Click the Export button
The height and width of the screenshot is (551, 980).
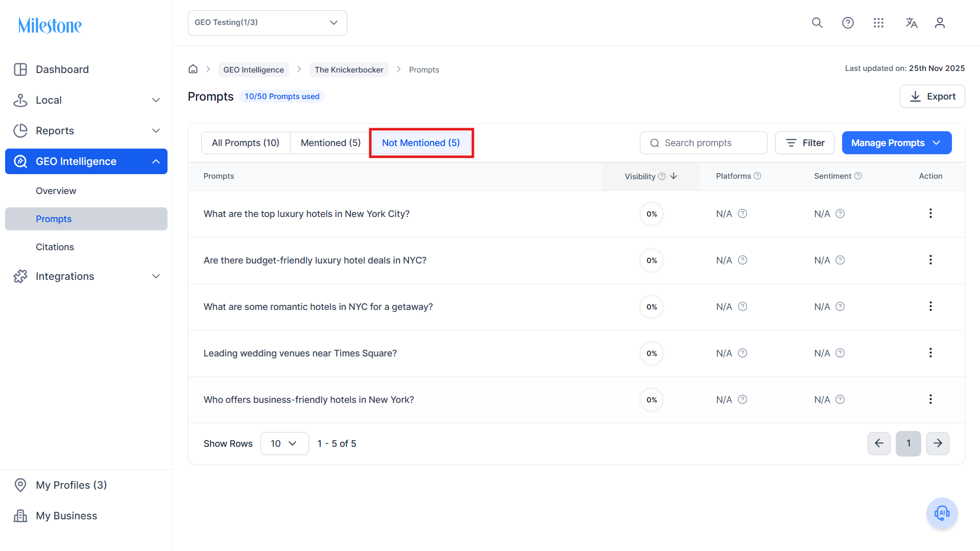point(932,97)
